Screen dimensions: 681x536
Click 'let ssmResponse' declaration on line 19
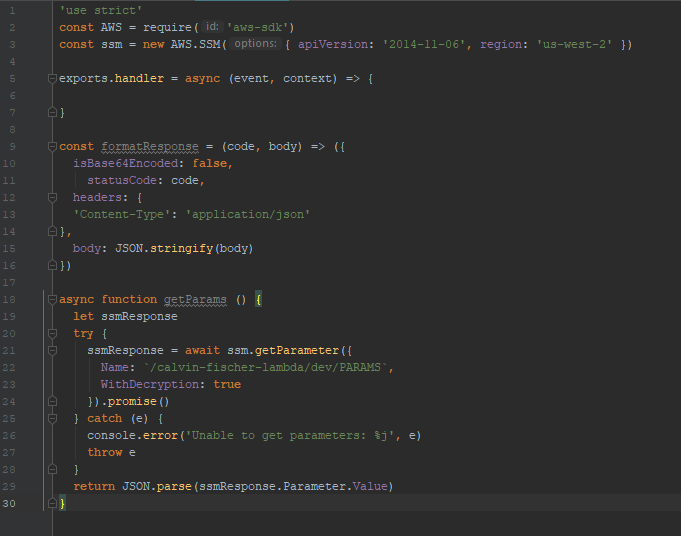point(125,317)
